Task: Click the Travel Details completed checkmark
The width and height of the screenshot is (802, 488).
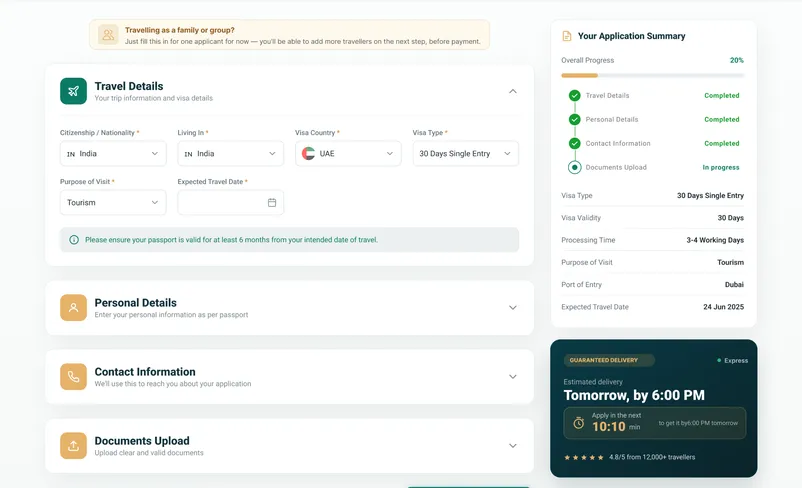Action: [x=574, y=96]
